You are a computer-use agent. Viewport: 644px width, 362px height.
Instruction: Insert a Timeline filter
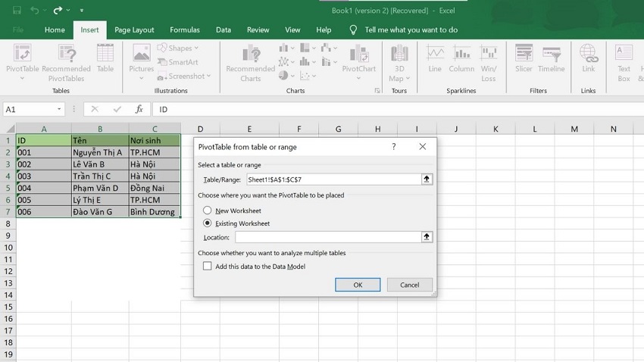pyautogui.click(x=551, y=59)
